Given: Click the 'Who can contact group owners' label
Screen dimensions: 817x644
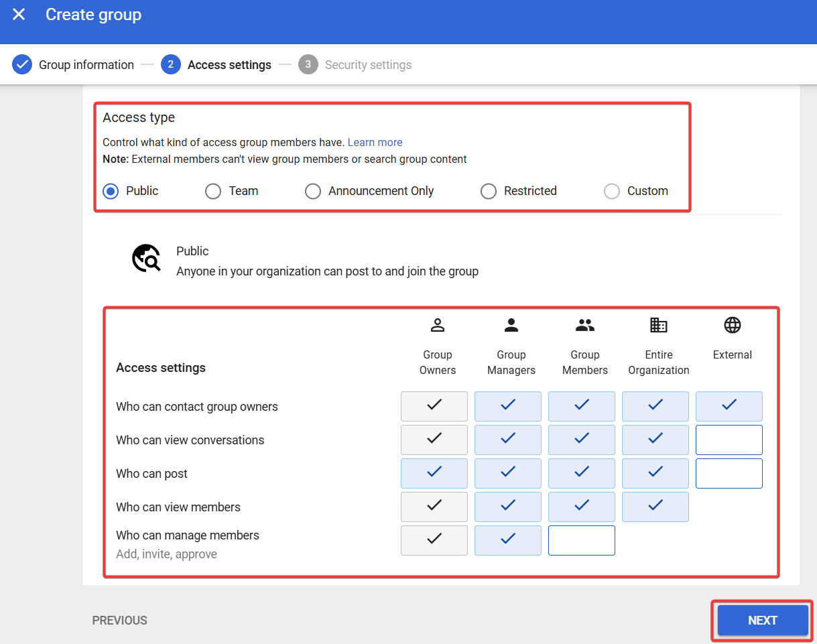Looking at the screenshot, I should pos(197,407).
